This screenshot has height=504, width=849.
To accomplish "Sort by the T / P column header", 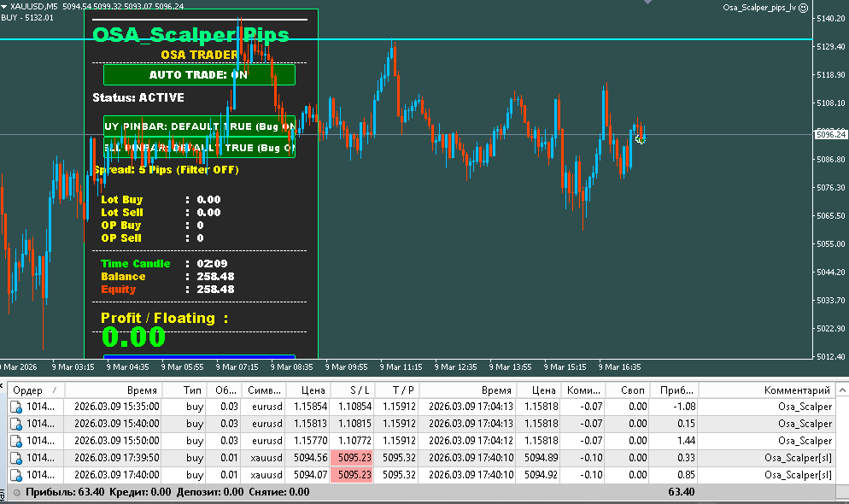I will point(395,390).
